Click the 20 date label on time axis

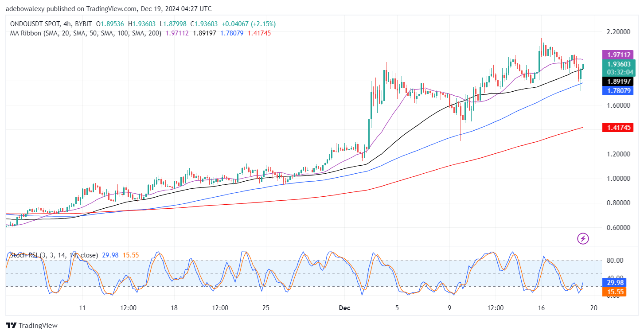pos(594,308)
